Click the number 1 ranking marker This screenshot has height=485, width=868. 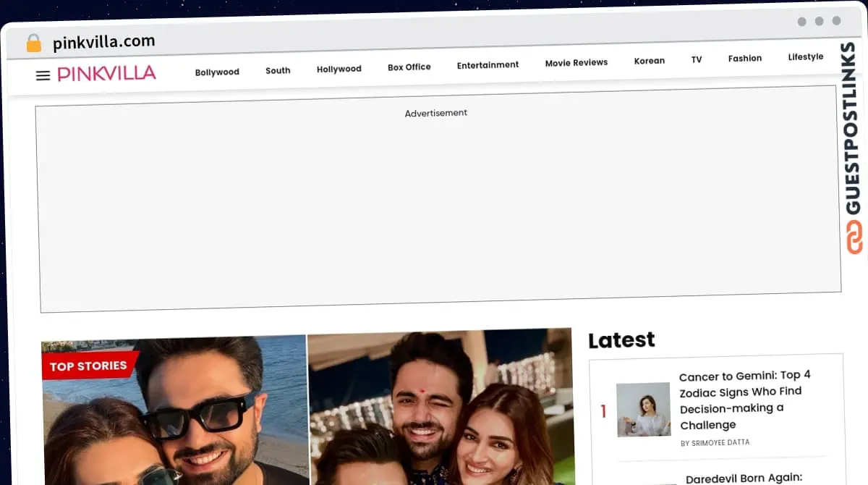pos(605,410)
